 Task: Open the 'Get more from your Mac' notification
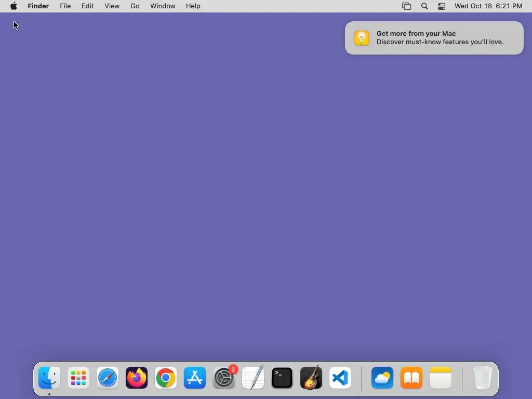point(434,38)
